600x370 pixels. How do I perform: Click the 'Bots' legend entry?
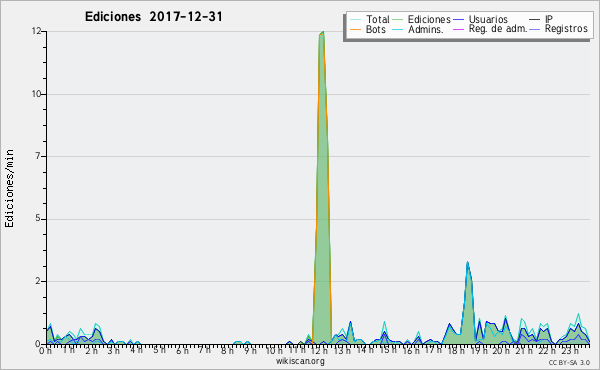tap(375, 29)
